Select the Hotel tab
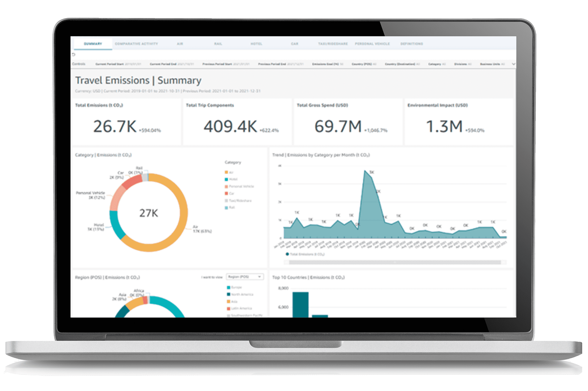The width and height of the screenshot is (588, 391). pyautogui.click(x=256, y=44)
